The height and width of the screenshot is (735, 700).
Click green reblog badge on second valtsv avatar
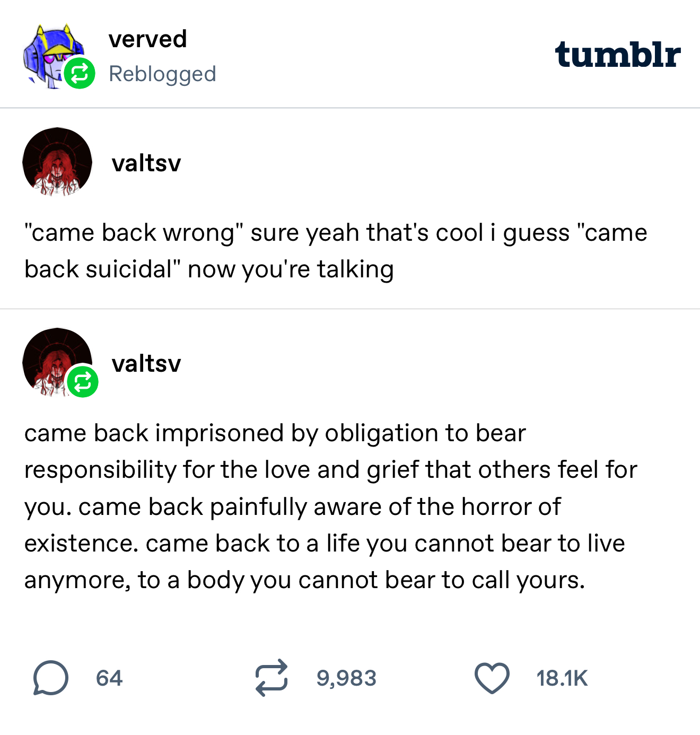pos(83,382)
